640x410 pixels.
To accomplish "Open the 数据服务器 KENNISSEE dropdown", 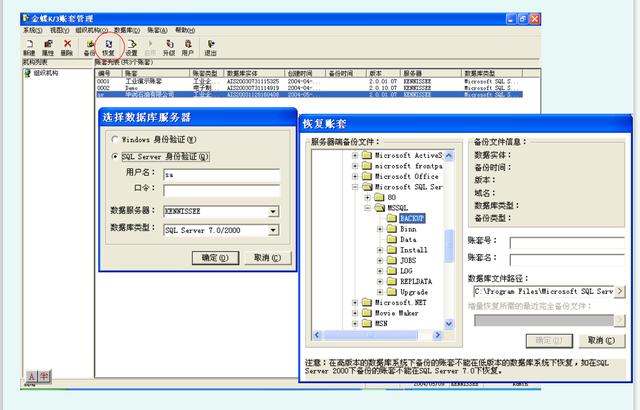I will coord(273,212).
